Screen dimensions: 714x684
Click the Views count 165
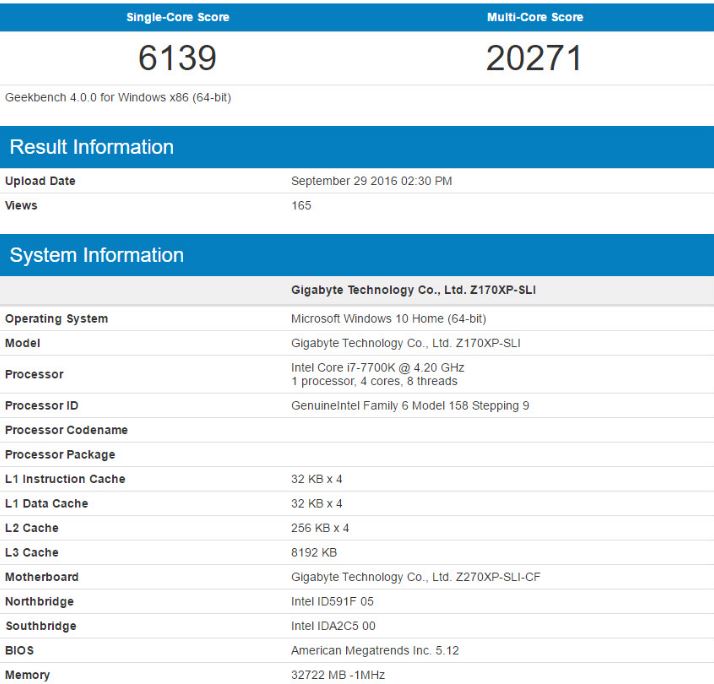[301, 205]
